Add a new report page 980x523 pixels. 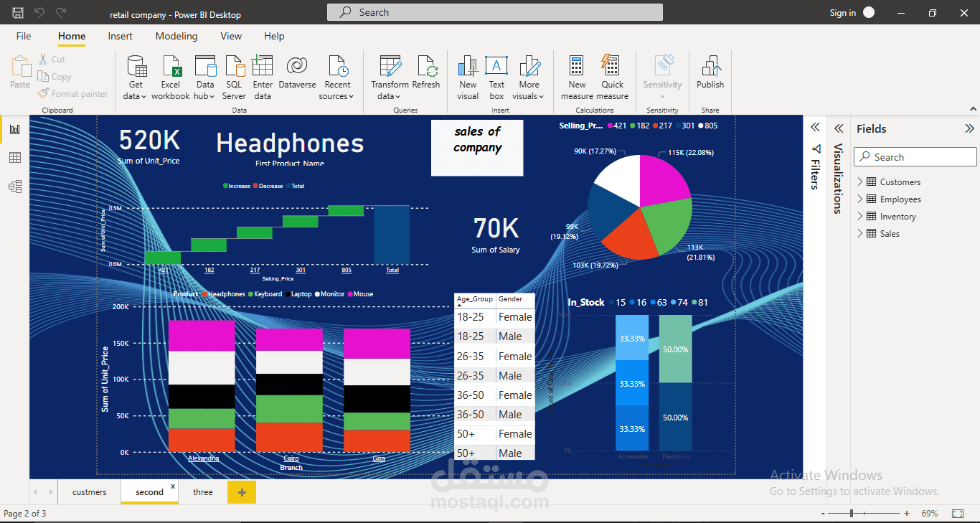pos(242,492)
